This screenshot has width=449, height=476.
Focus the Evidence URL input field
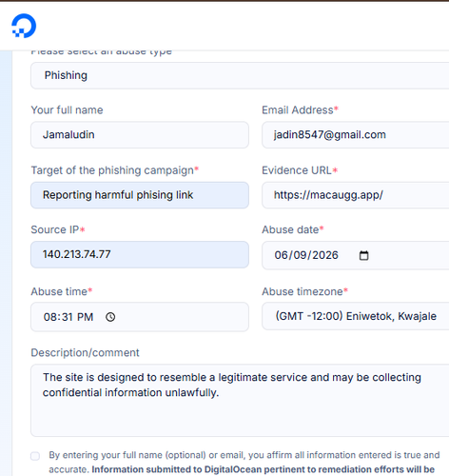(x=356, y=195)
